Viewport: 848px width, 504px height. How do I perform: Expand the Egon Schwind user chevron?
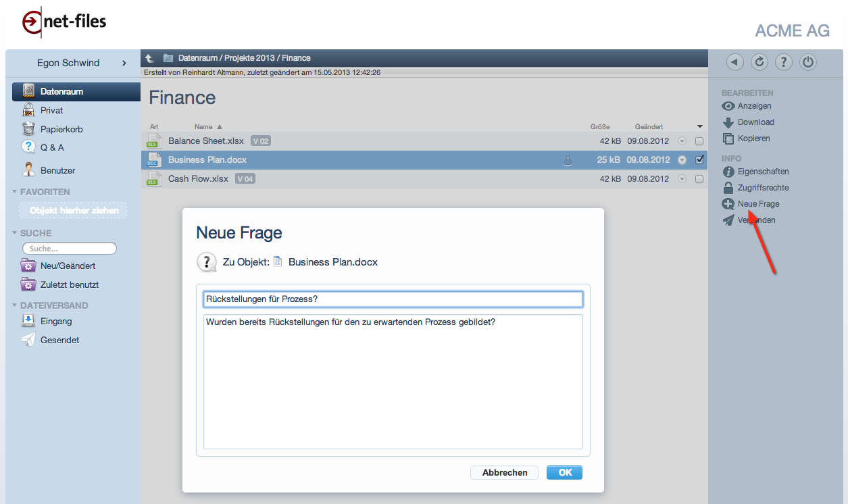[x=124, y=63]
